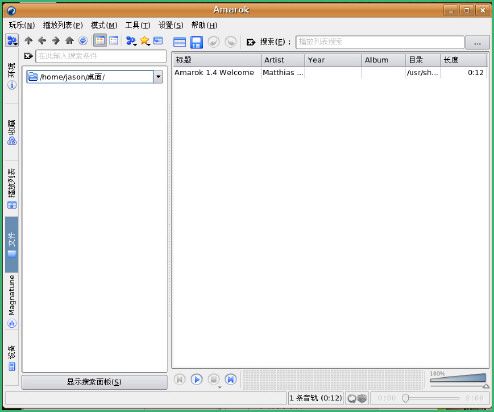Start playback with the Play button
The width and height of the screenshot is (494, 412).
coord(197,379)
